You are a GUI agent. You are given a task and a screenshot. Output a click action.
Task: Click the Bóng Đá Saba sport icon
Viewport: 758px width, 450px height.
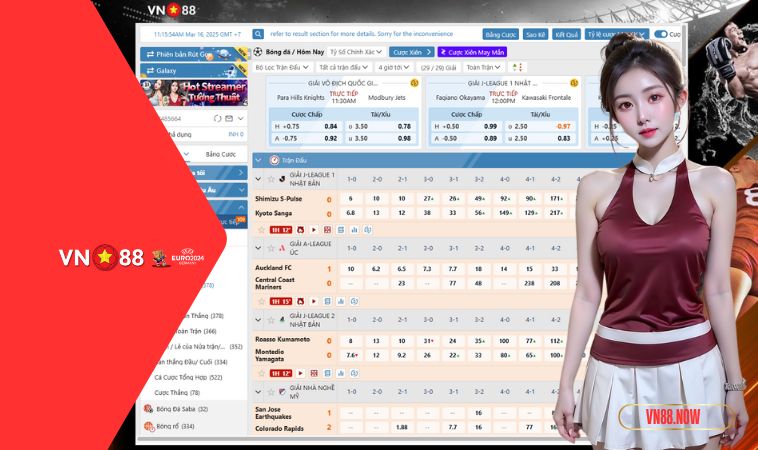click(x=148, y=409)
